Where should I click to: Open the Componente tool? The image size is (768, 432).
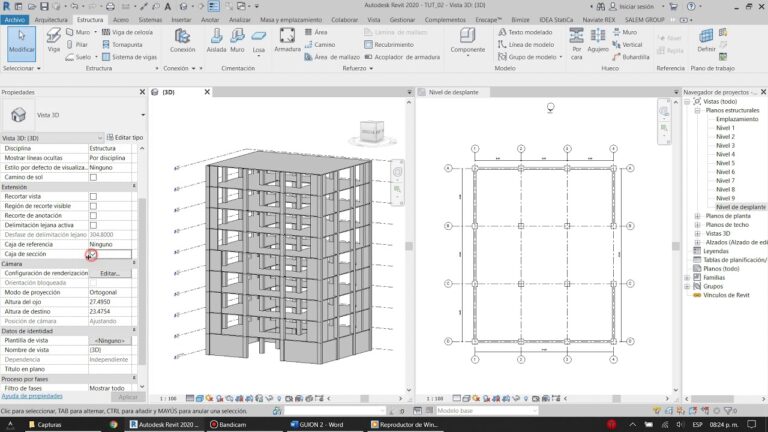click(467, 40)
